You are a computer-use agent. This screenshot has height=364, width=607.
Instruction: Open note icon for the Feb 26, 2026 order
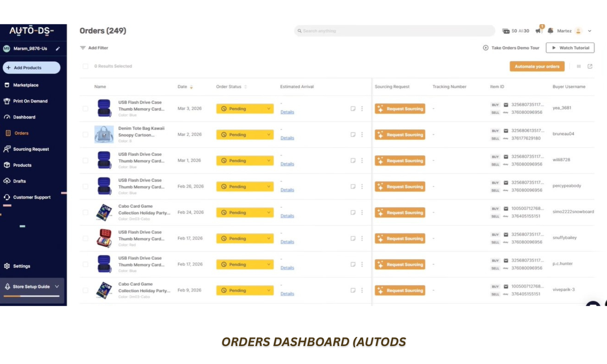[x=353, y=186]
